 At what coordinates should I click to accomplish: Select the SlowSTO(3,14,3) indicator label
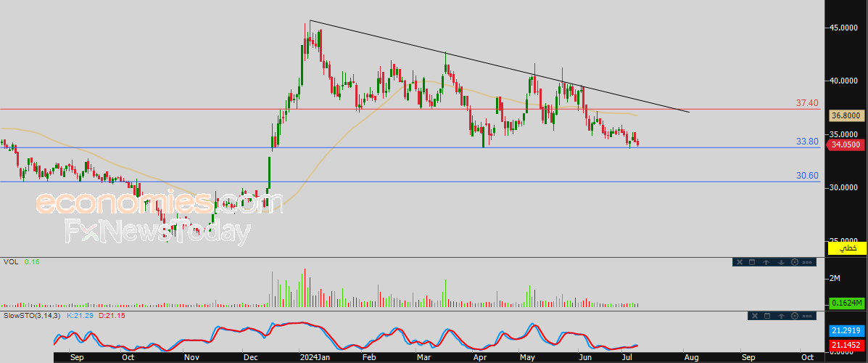(x=33, y=315)
